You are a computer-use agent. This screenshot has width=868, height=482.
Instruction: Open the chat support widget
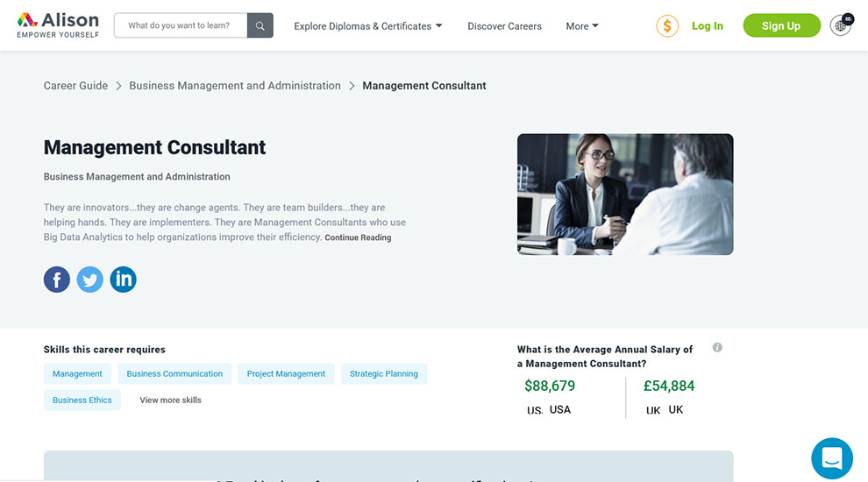point(832,458)
